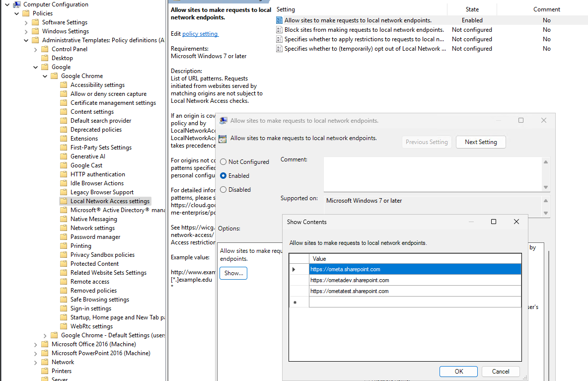The height and width of the screenshot is (381, 588).
Task: Collapse the Policies tree node
Action: 16,13
